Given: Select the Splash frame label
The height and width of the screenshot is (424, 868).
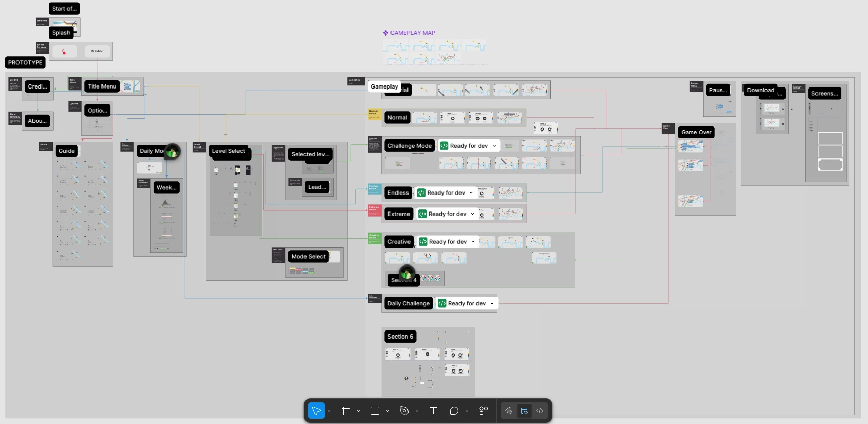Looking at the screenshot, I should [x=61, y=33].
